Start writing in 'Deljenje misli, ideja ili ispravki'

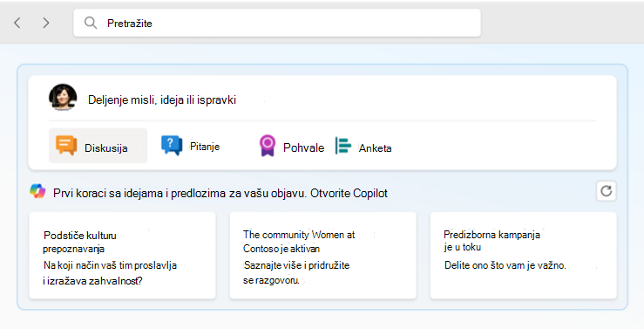[162, 100]
